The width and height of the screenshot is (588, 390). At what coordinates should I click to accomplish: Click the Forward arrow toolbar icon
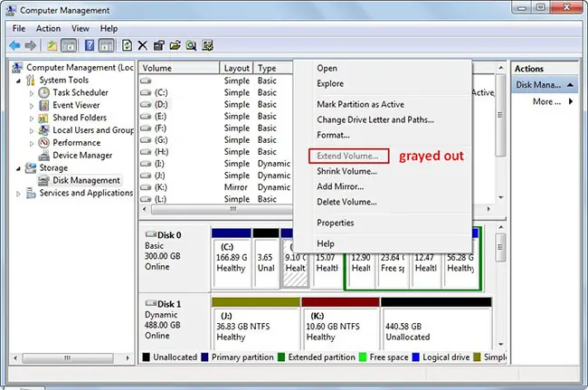(x=31, y=46)
